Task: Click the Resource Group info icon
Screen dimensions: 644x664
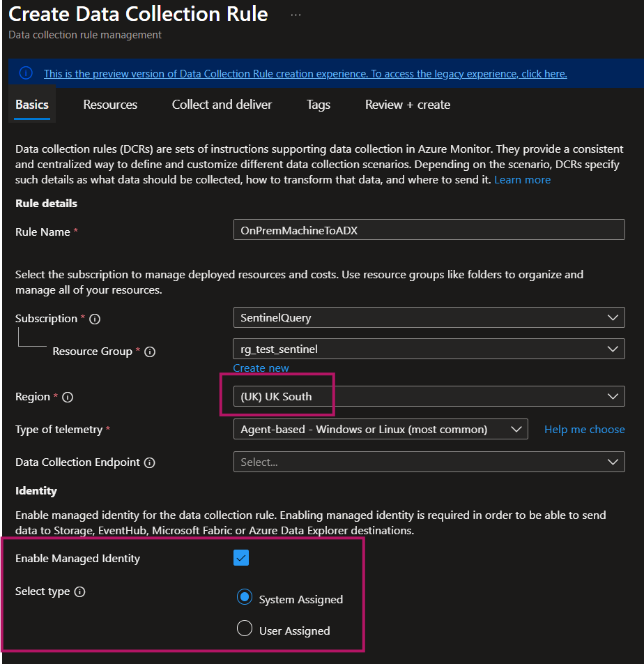Action: coord(150,352)
